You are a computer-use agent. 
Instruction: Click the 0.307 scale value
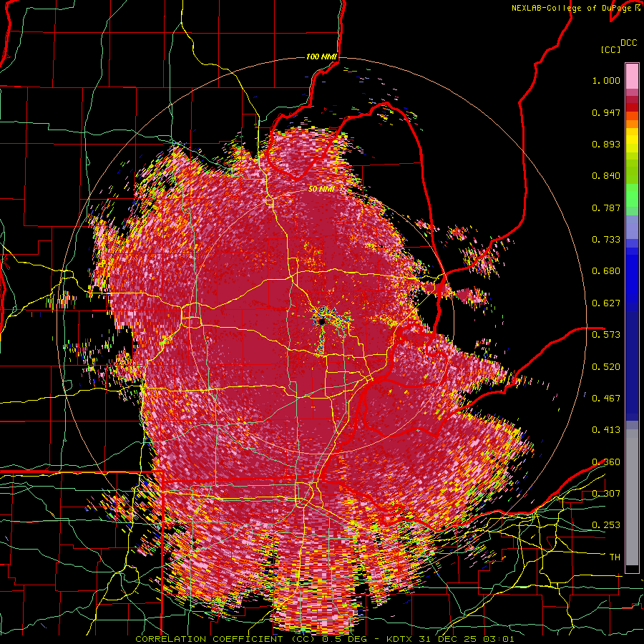[606, 493]
